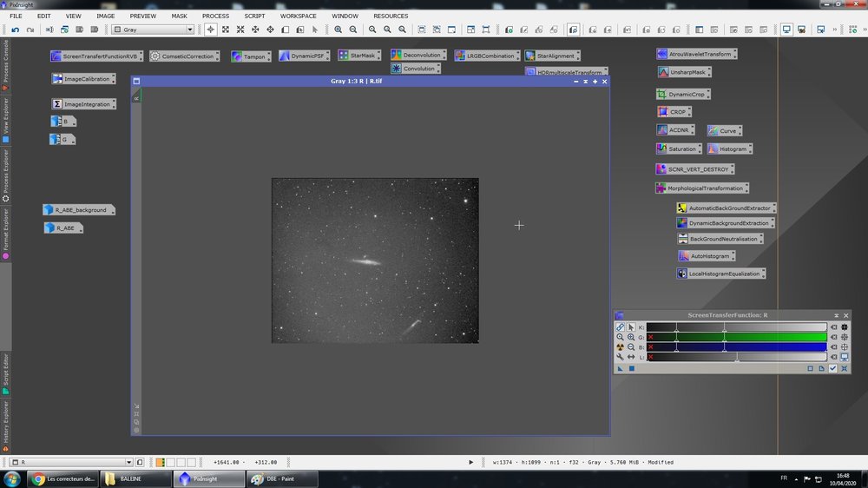868x488 pixels.
Task: Open the LocalHistogramEqualization process icon
Action: coord(724,274)
